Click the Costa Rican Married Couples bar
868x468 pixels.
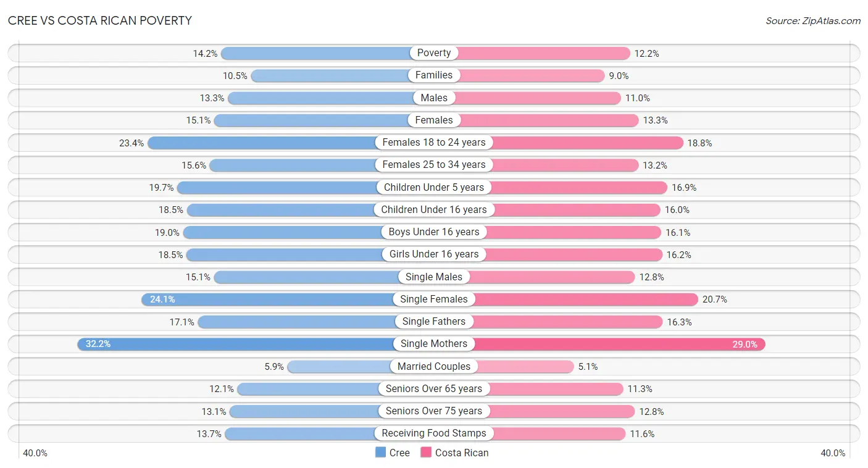pyautogui.click(x=504, y=367)
